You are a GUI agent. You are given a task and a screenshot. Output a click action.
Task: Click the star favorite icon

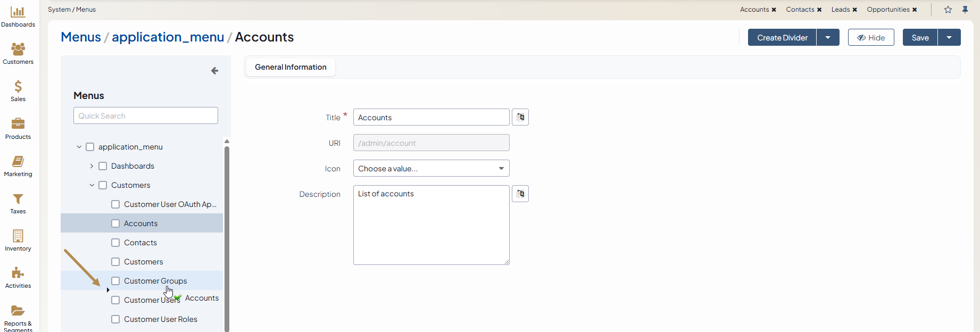pos(948,10)
